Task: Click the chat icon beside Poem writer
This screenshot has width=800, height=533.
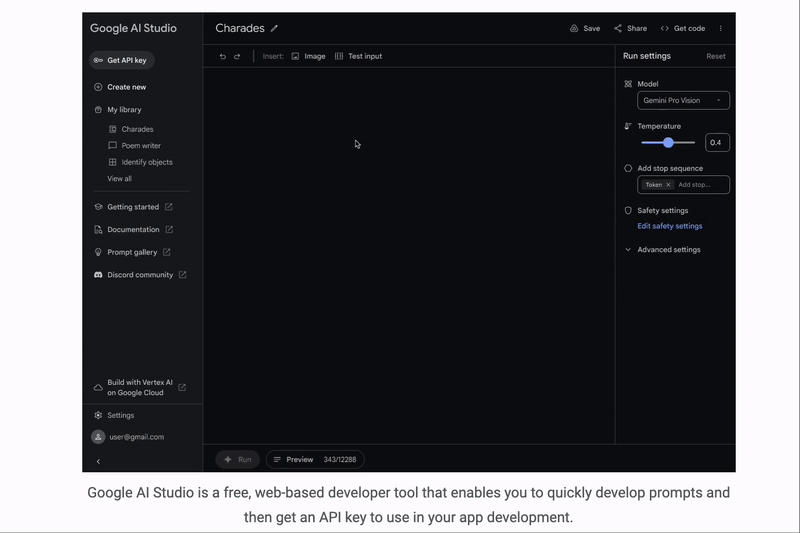Action: [112, 146]
